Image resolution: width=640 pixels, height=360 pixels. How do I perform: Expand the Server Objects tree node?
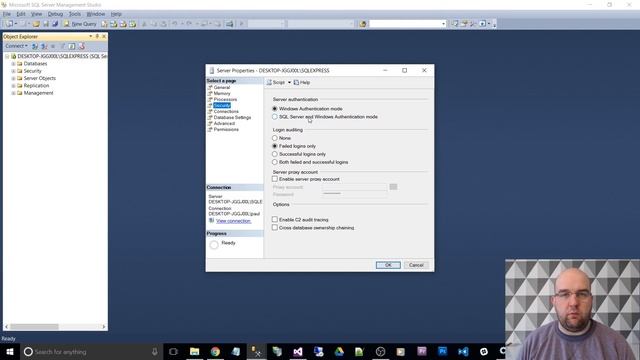pos(13,78)
